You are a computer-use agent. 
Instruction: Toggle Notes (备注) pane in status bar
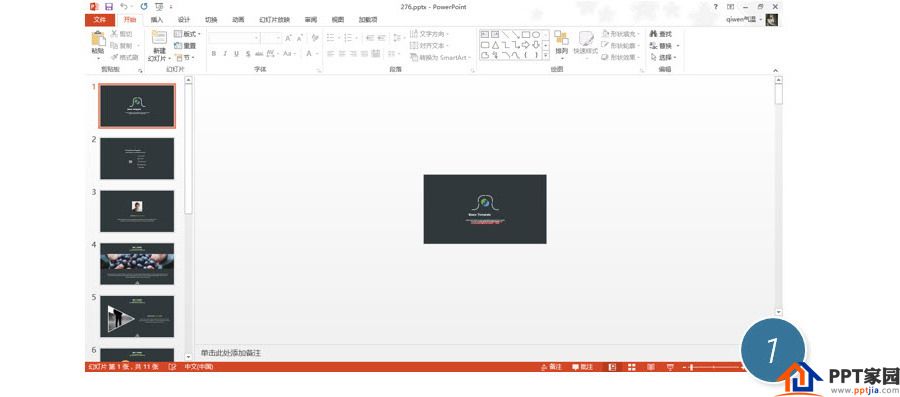[x=552, y=367]
